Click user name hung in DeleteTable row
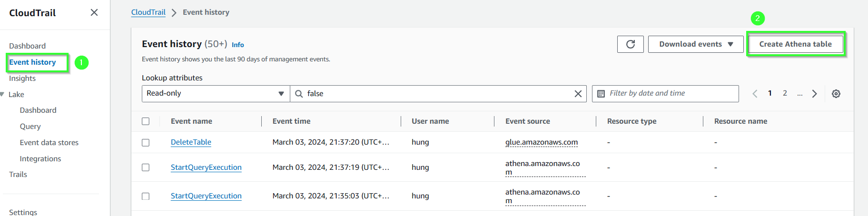The width and height of the screenshot is (868, 216). coord(420,142)
